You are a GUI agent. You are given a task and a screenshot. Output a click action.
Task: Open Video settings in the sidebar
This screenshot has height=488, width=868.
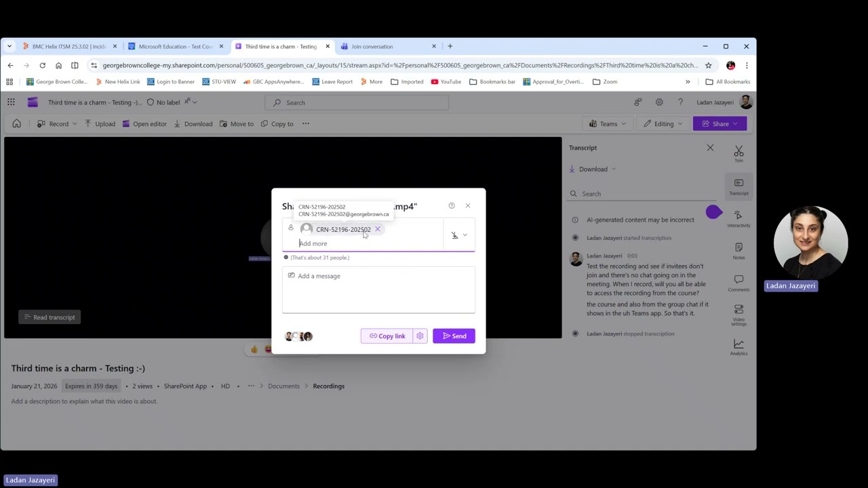[x=738, y=315]
